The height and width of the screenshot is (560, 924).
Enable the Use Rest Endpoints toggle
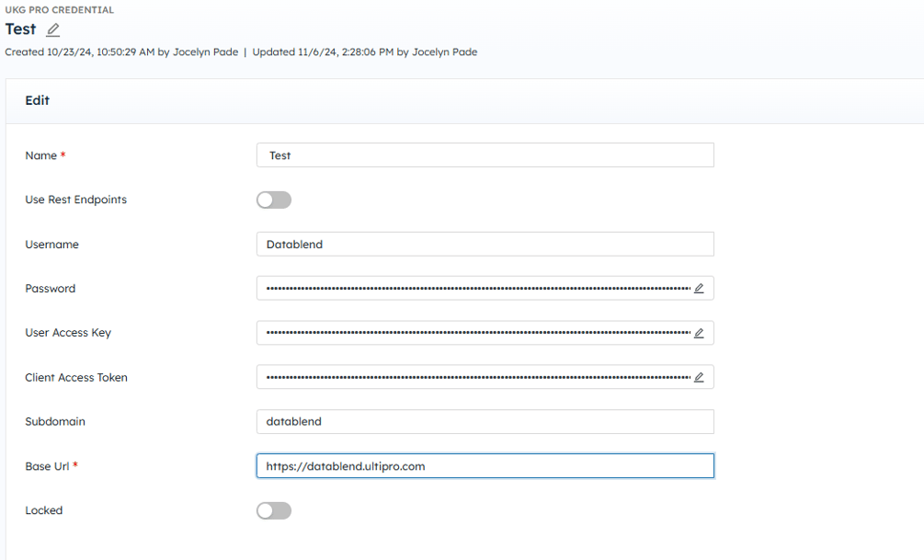[x=274, y=200]
